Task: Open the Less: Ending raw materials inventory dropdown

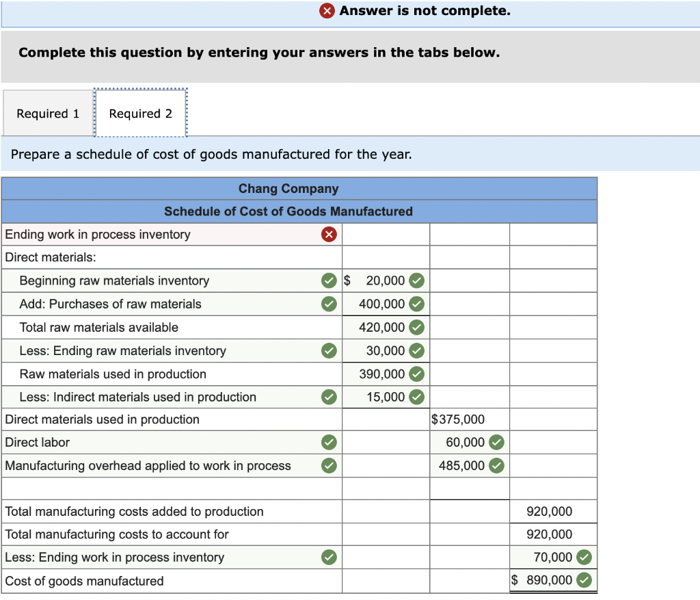Action: 172,351
